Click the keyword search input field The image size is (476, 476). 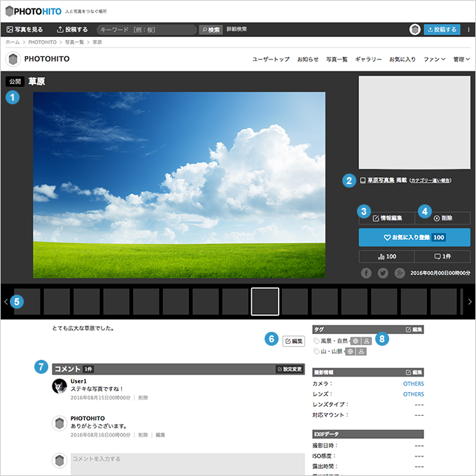click(x=147, y=30)
